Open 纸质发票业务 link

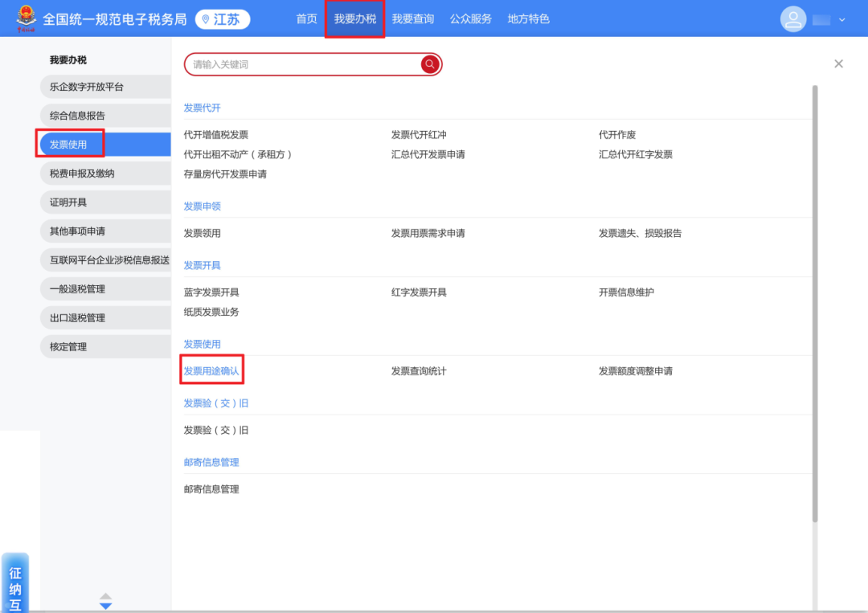click(x=211, y=312)
